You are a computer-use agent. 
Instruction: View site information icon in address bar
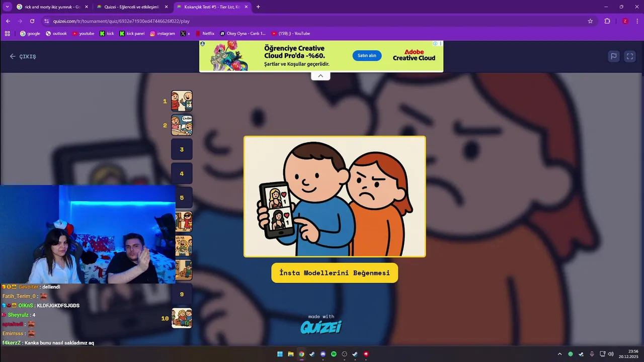[47, 21]
